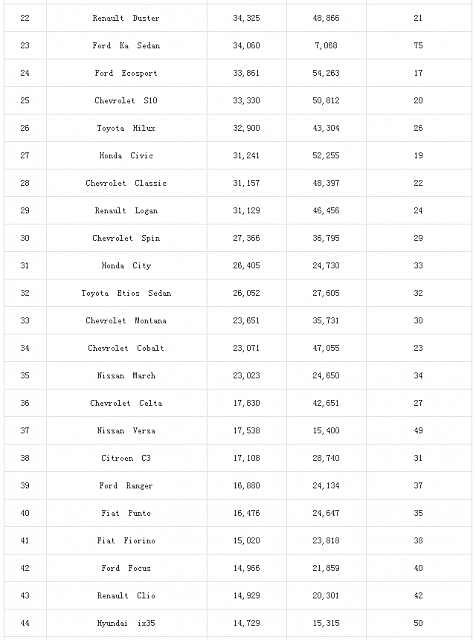Click the Renault Logan cell
This screenshot has width=476, height=640.
126,211
